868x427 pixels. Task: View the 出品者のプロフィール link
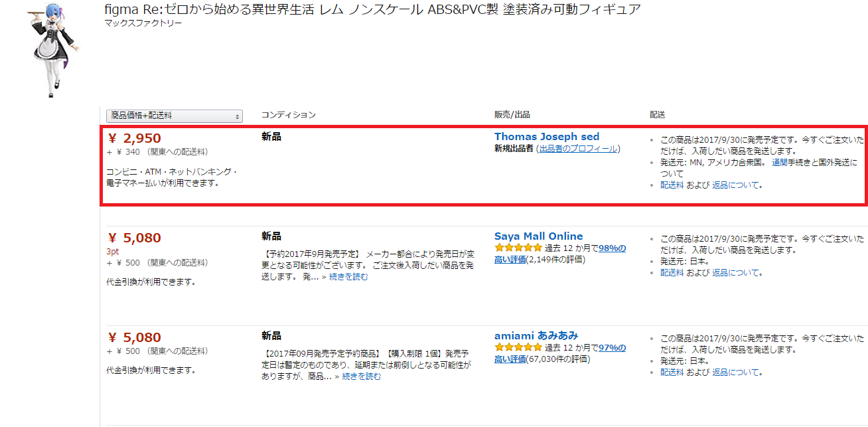pyautogui.click(x=577, y=149)
